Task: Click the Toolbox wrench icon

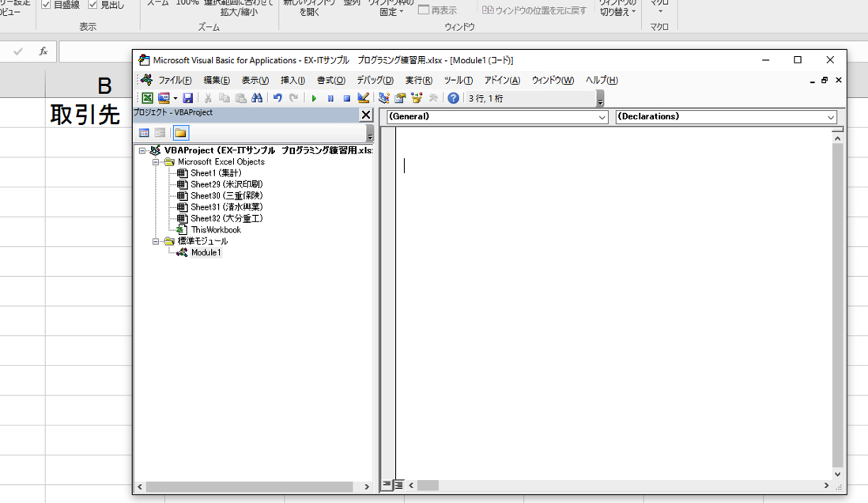Action: point(433,98)
